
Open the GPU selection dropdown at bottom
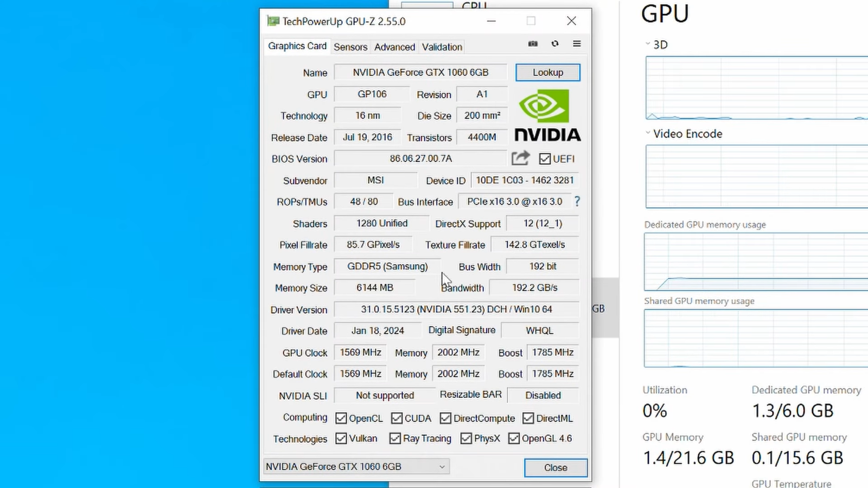click(x=356, y=466)
